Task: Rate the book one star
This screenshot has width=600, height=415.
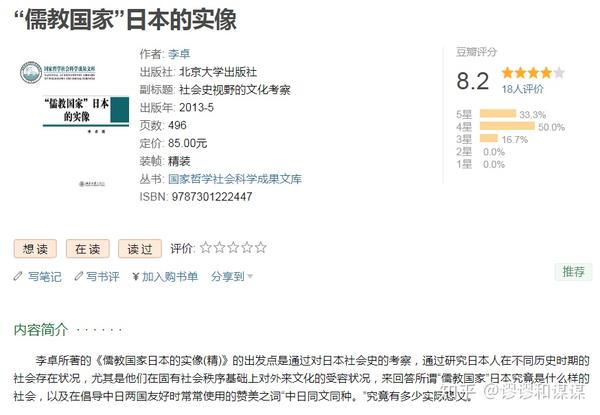Action: tap(205, 247)
